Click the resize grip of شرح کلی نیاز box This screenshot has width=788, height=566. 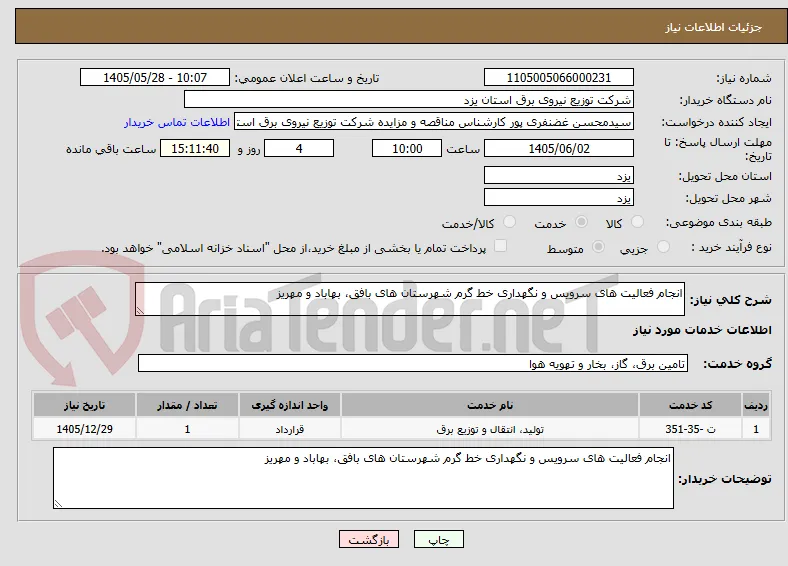140,311
